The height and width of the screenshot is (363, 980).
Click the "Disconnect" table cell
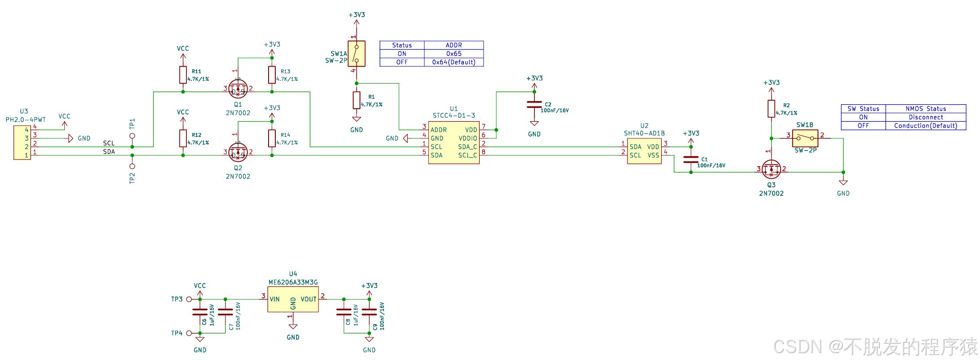[x=926, y=117]
